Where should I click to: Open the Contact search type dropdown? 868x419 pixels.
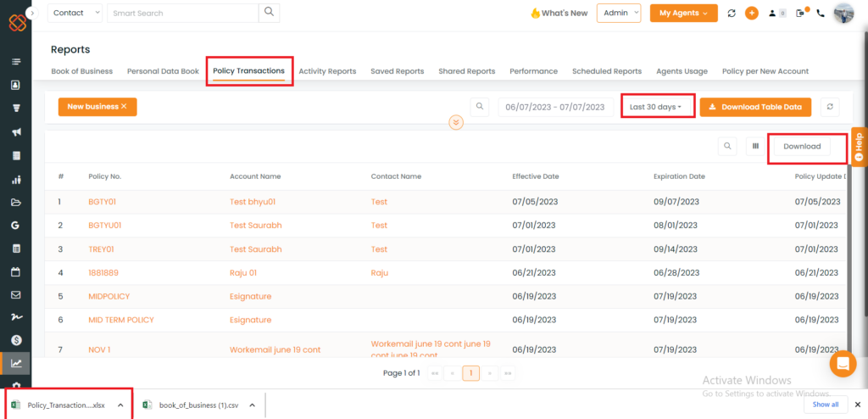75,13
